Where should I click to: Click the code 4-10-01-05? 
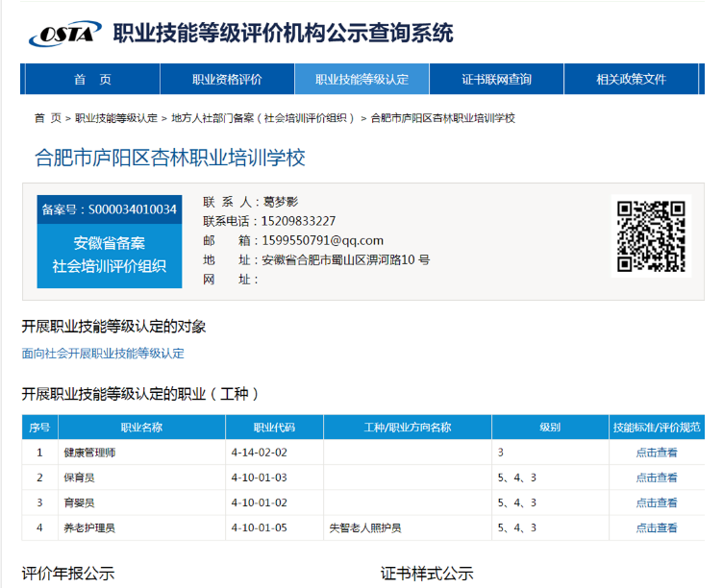[260, 527]
